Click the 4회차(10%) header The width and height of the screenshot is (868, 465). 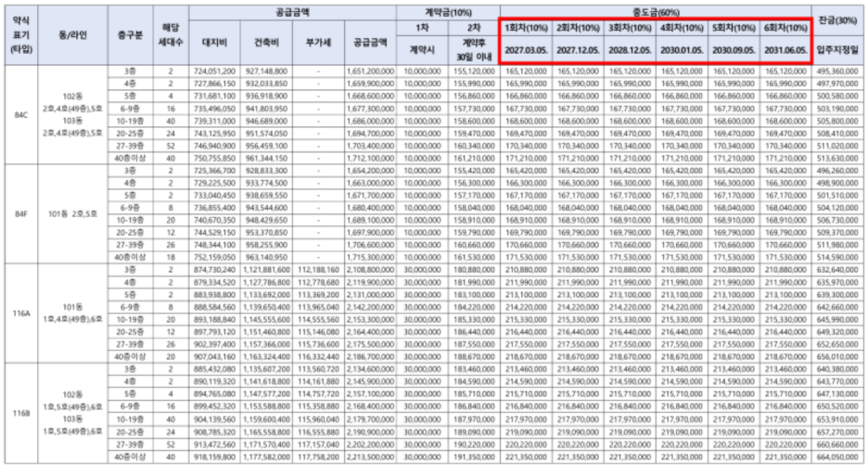pyautogui.click(x=682, y=27)
